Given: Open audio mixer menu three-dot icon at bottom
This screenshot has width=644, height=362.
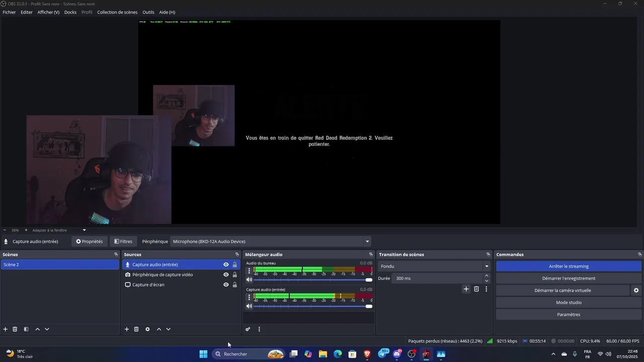Looking at the screenshot, I should coord(259,329).
